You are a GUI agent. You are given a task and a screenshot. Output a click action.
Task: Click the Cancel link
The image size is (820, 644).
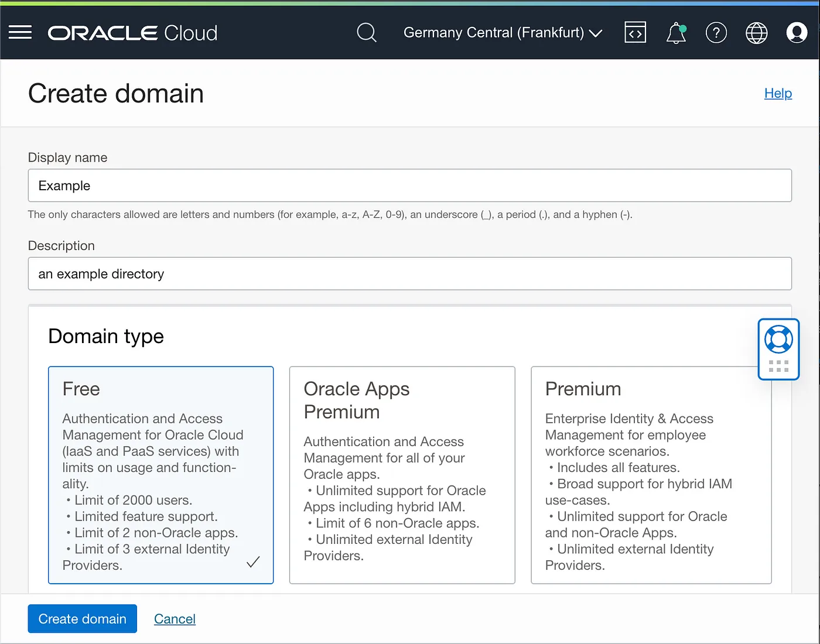175,619
